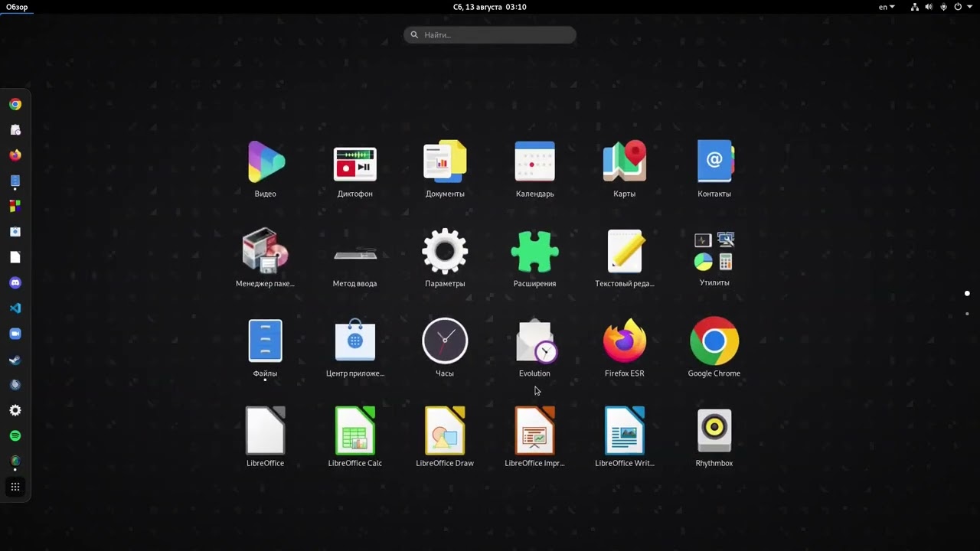Click the volume speaker icon
Viewport: 980px width, 551px height.
(x=929, y=7)
